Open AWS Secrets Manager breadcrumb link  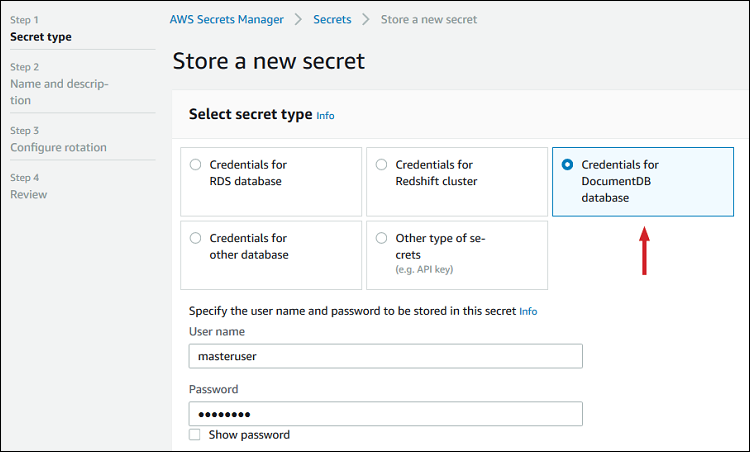point(227,20)
